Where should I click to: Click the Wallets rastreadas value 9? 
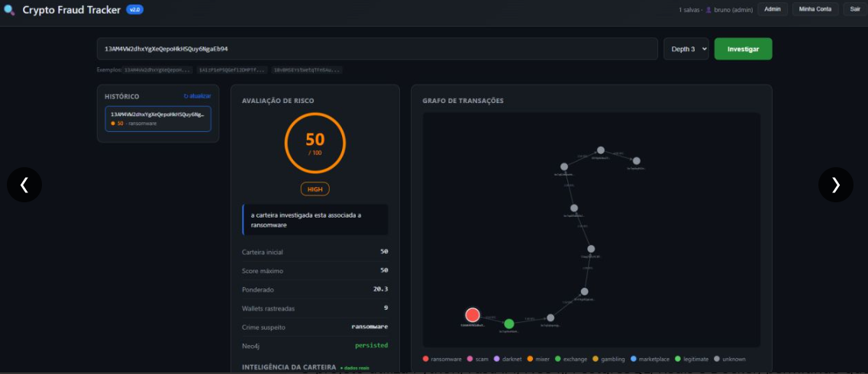386,308
